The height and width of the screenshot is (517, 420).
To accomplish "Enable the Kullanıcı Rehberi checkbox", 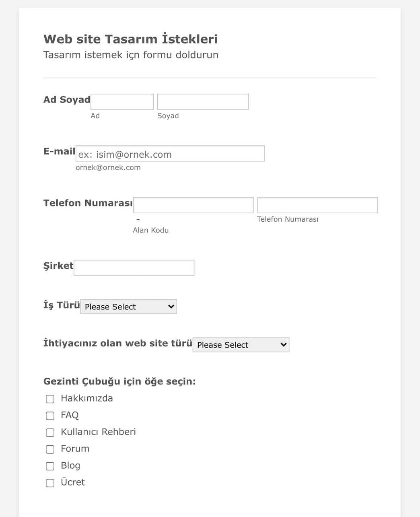I will click(50, 433).
